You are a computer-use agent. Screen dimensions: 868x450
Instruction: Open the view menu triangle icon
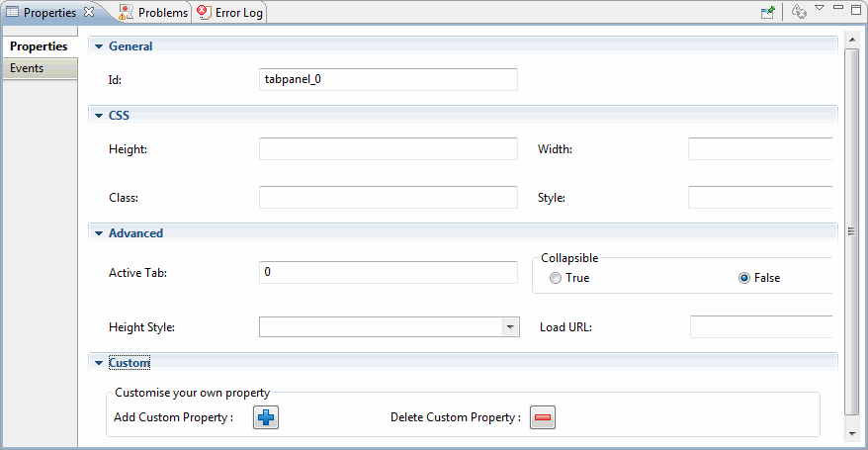820,8
